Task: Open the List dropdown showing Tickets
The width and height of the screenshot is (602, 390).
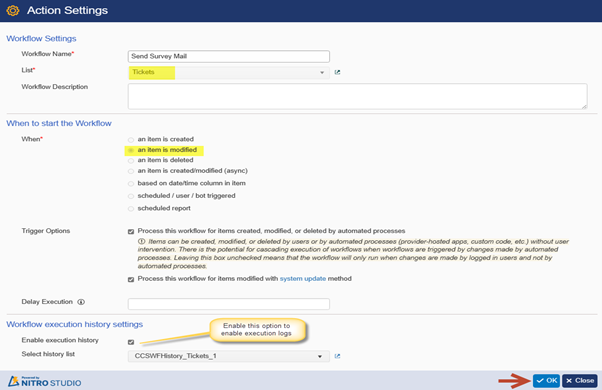Action: point(229,72)
